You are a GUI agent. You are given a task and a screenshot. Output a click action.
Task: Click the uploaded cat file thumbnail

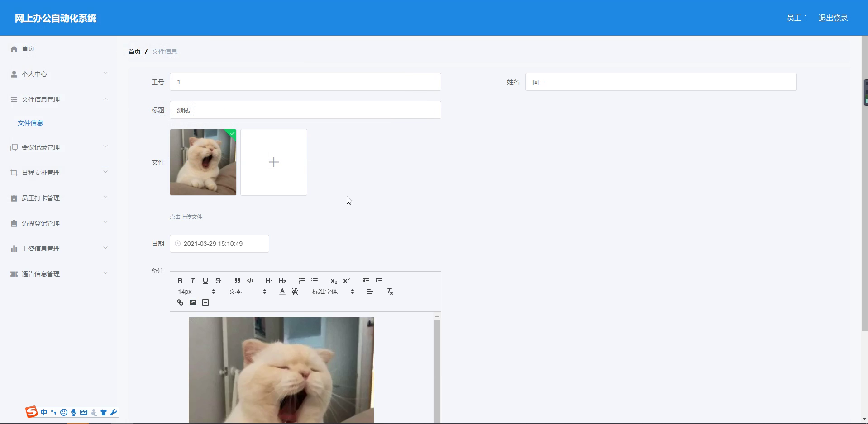[203, 162]
